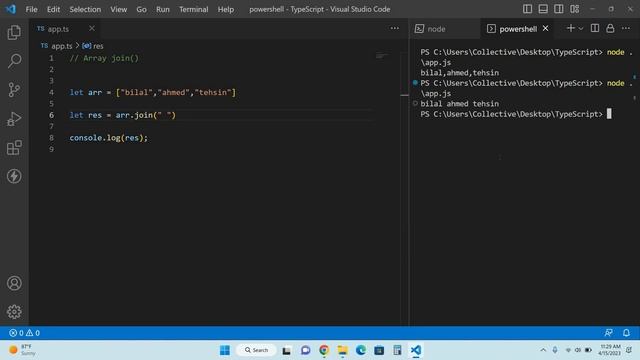Screen dimensions: 640x360
Task: Open the Run and Debug view
Action: (14, 119)
